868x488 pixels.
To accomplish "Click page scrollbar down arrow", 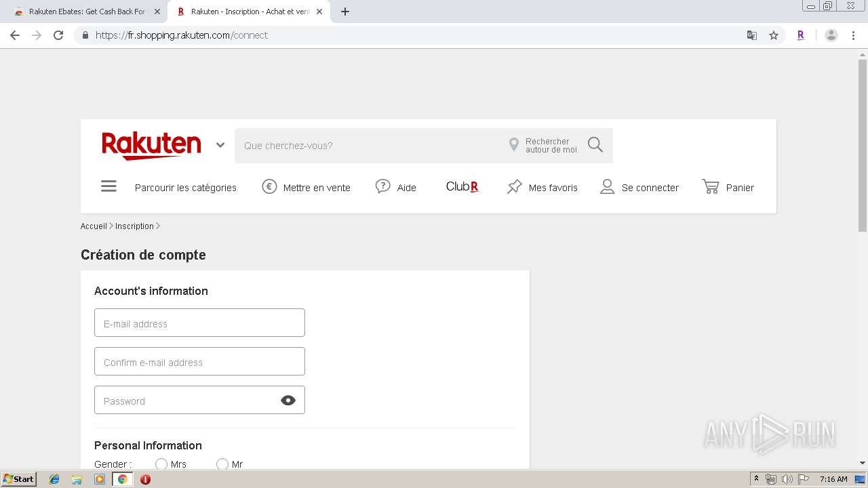I will tap(863, 463).
